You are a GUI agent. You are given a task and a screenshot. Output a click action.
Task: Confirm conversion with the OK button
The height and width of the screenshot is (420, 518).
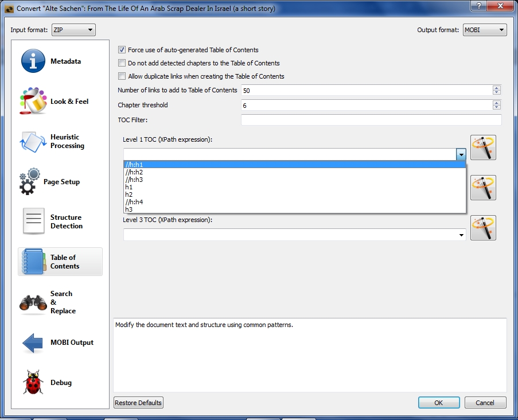(x=439, y=402)
